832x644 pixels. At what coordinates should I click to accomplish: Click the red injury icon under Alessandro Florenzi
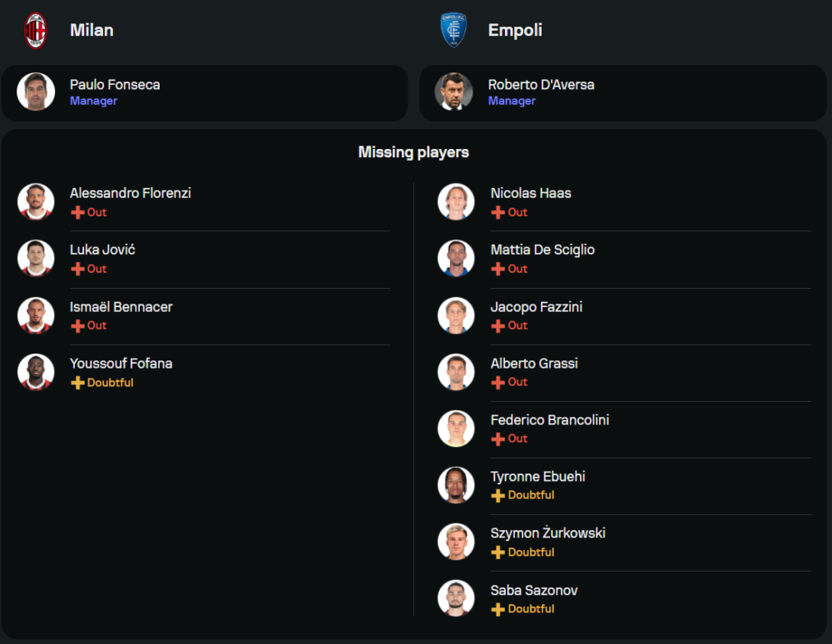point(77,212)
